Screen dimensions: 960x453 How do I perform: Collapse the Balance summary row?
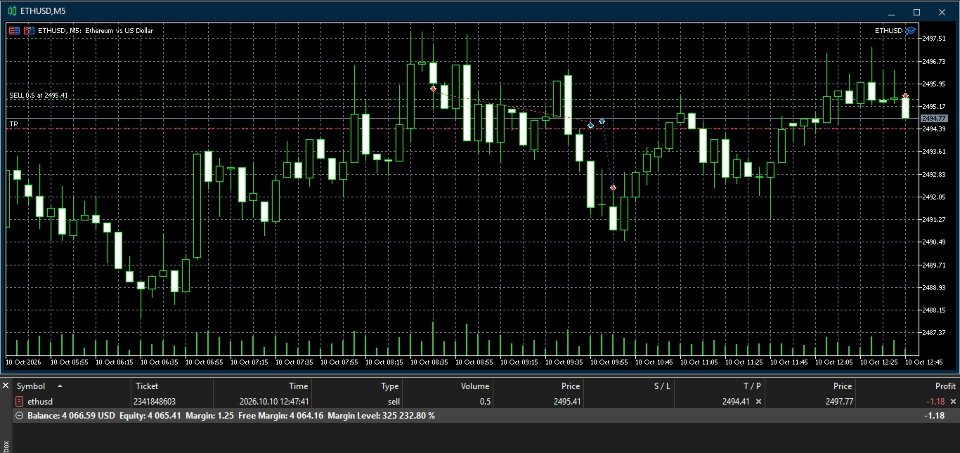pos(19,416)
